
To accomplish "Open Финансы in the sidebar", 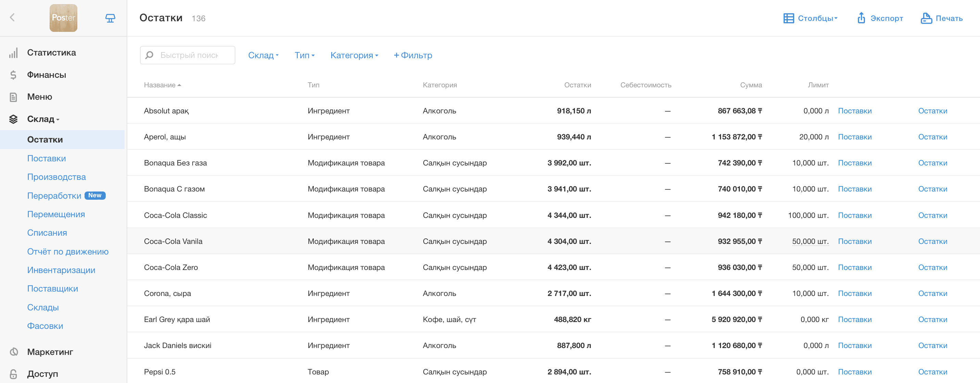I will tap(47, 75).
